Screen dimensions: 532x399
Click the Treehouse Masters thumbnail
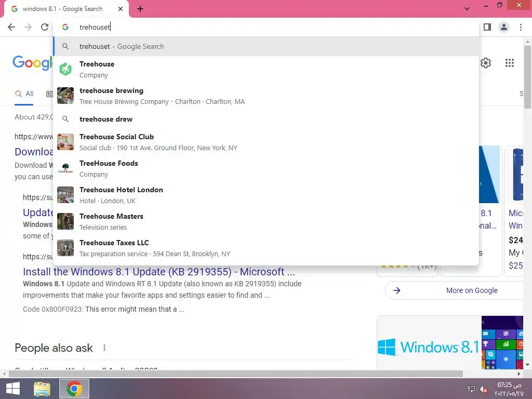click(x=65, y=221)
